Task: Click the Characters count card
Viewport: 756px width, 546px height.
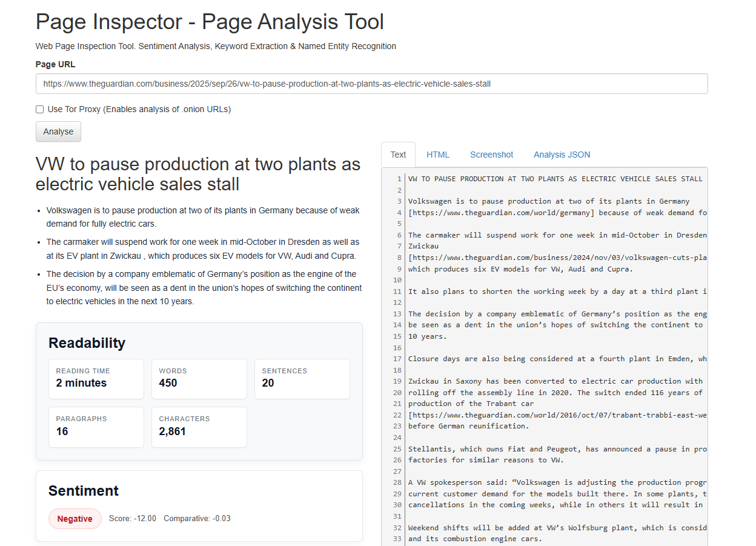Action: click(x=199, y=427)
